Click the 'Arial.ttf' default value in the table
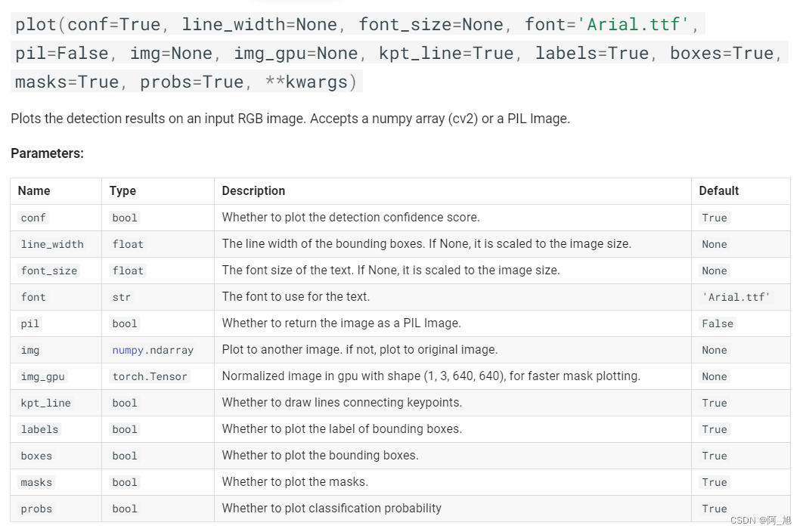The width and height of the screenshot is (803, 532). (736, 297)
